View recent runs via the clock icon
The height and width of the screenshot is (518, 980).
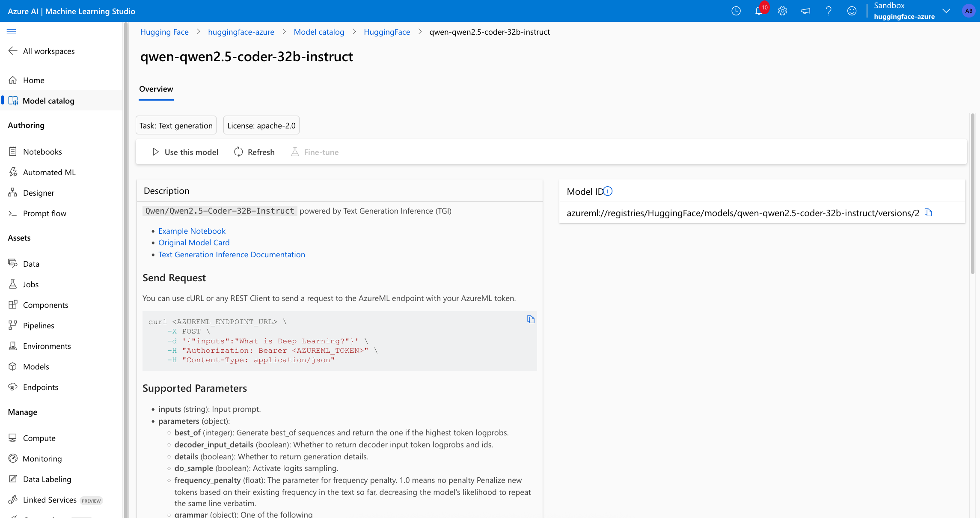(x=736, y=11)
